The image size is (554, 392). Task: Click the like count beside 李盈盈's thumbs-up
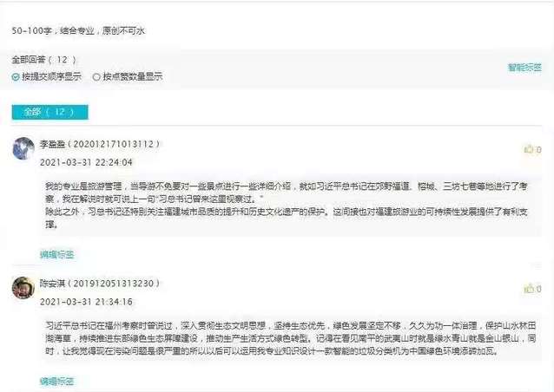pyautogui.click(x=538, y=150)
